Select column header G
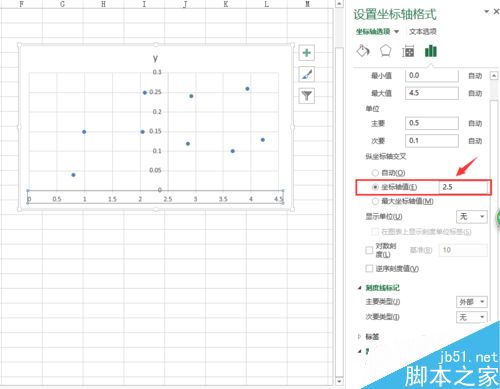500x389 pixels. pyautogui.click(x=62, y=4)
